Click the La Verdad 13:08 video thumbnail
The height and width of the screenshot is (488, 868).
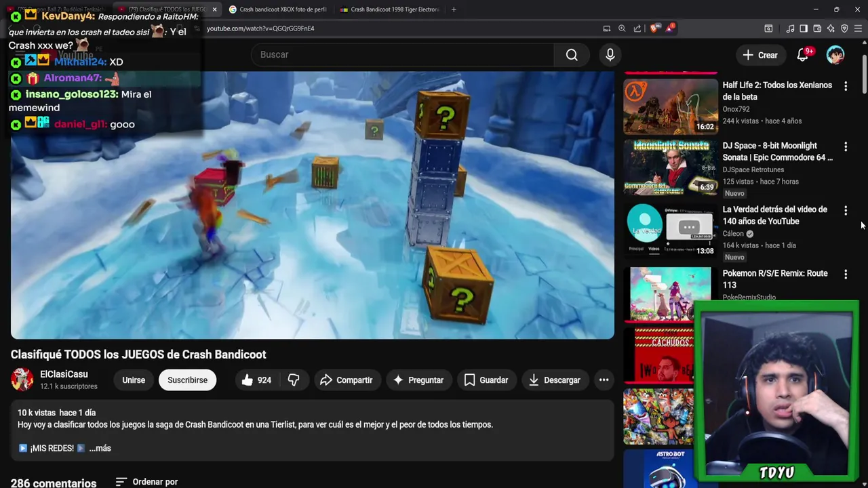coord(671,230)
